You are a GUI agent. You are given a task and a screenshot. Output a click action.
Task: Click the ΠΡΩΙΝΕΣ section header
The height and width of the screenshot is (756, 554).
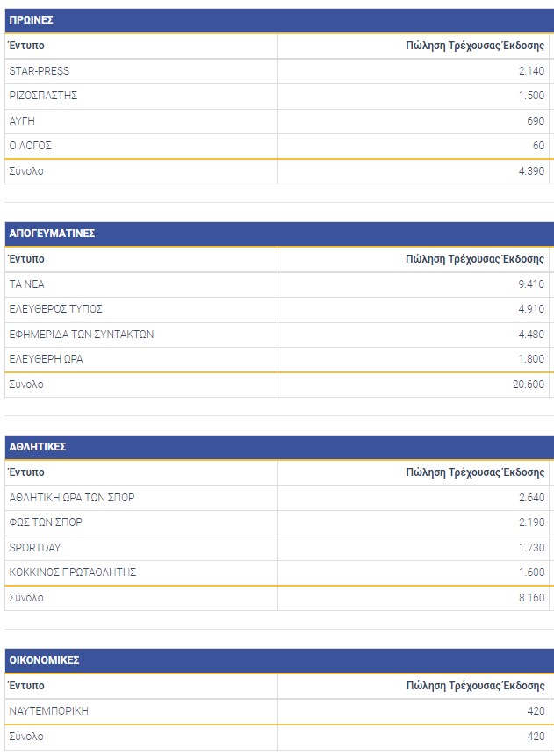tap(31, 20)
